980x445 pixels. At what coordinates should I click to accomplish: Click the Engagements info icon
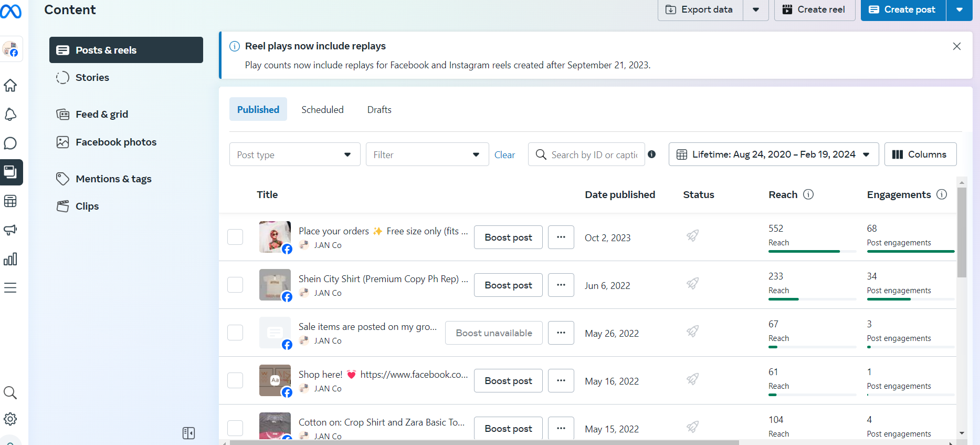tap(942, 194)
